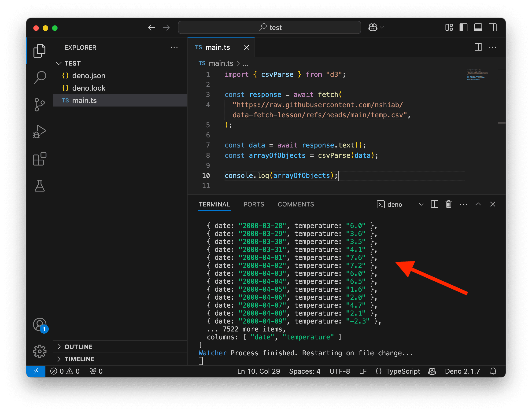Switch to the COMMENTS tab

click(x=296, y=204)
